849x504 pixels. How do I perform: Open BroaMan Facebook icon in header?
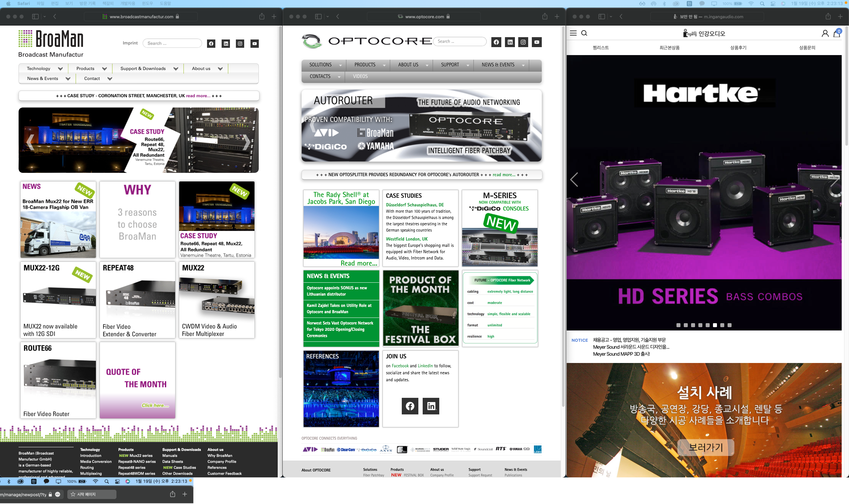211,43
